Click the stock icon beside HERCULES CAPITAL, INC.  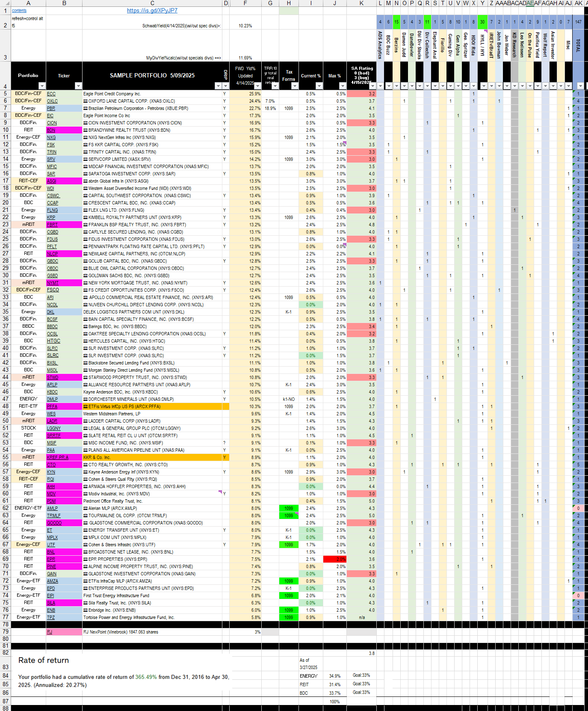[86, 341]
